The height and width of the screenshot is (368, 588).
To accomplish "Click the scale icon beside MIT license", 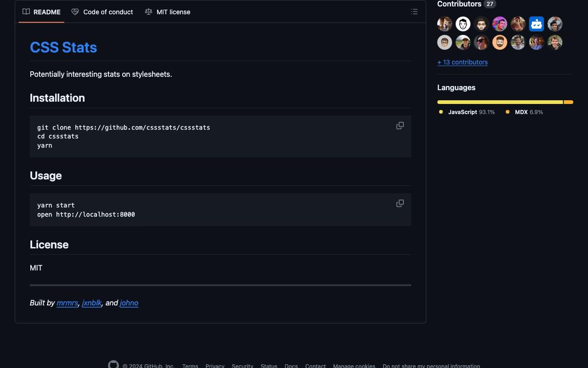I will (x=148, y=11).
